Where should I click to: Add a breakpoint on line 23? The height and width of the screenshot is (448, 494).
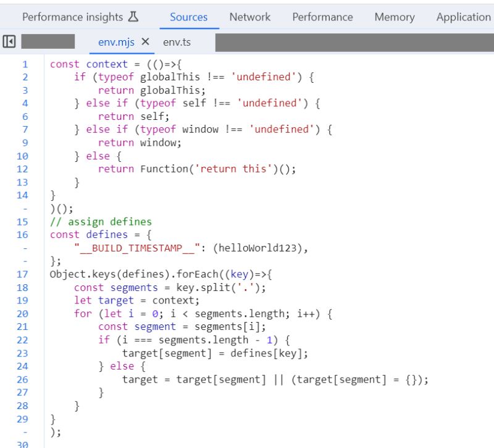coord(22,353)
